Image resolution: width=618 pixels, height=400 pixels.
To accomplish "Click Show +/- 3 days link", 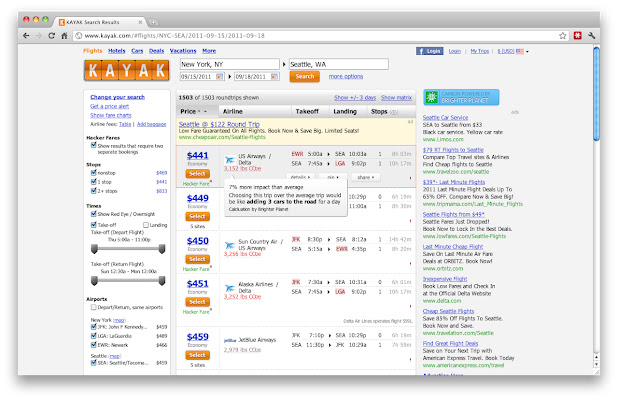I will coord(355,97).
